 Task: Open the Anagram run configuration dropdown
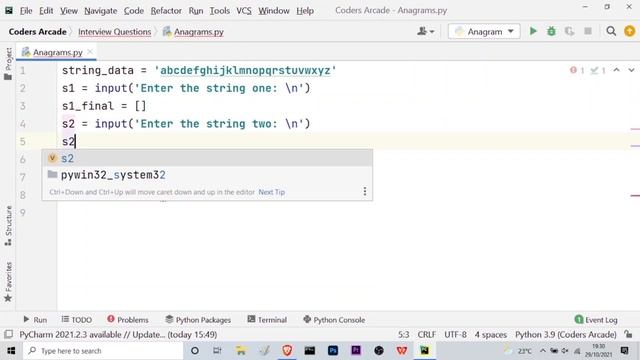[x=484, y=31]
